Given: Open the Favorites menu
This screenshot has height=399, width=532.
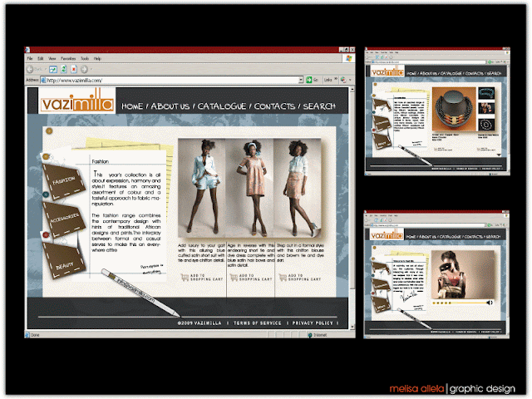Looking at the screenshot, I should 68,58.
